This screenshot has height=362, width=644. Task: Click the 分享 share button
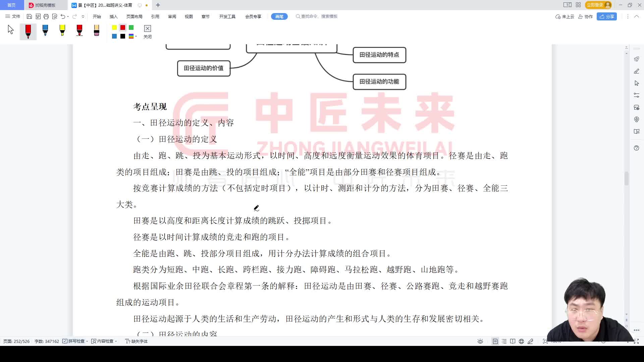click(x=607, y=16)
